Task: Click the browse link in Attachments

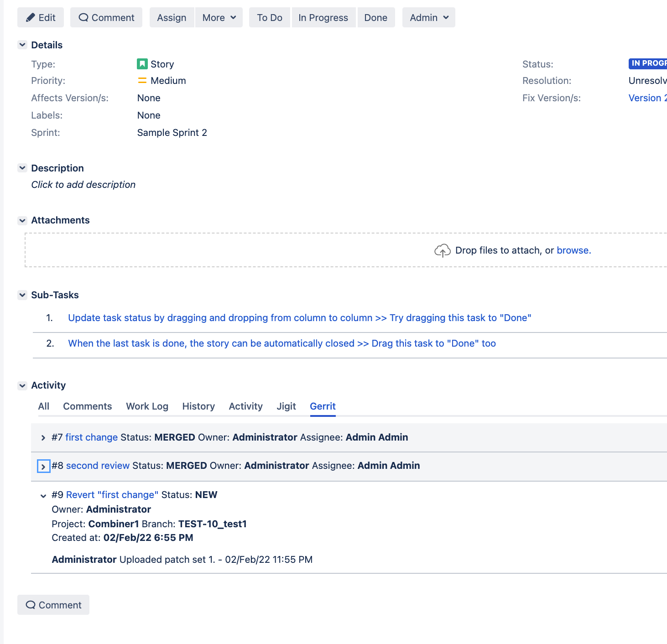Action: [573, 250]
